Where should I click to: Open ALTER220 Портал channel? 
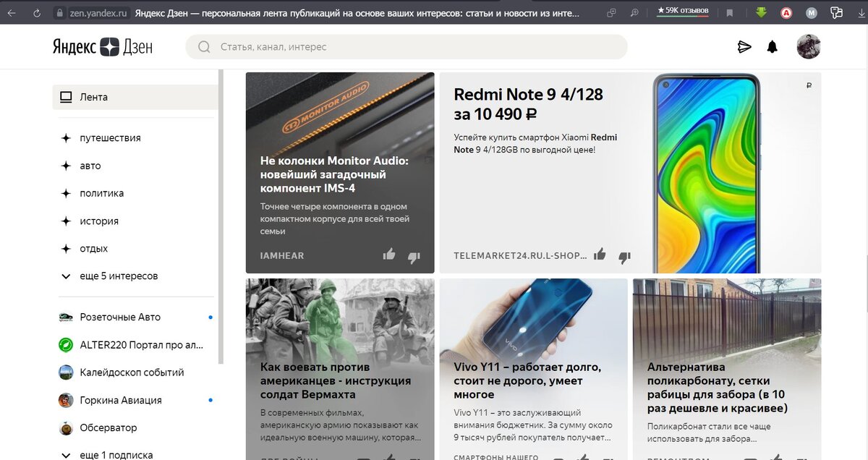(x=142, y=345)
